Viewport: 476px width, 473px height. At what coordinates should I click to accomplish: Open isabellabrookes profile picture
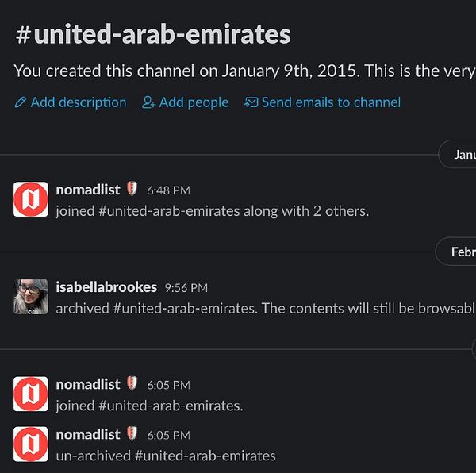[x=32, y=297]
